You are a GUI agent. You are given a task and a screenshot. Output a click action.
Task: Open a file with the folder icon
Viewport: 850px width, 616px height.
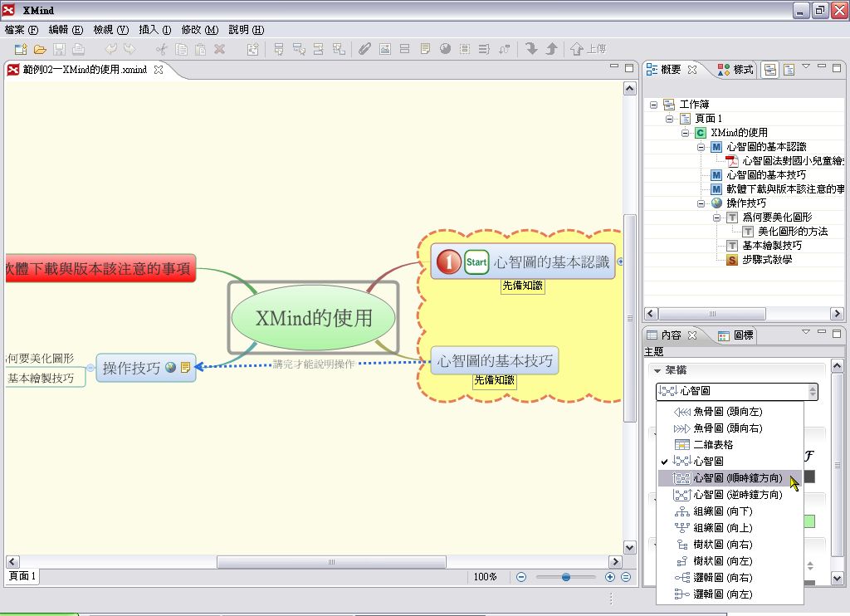pyautogui.click(x=40, y=49)
